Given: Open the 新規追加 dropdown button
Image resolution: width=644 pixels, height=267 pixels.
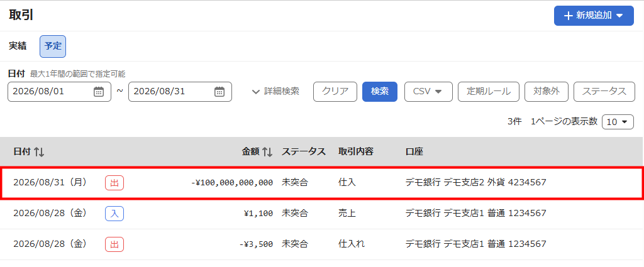Looking at the screenshot, I should click(x=594, y=16).
